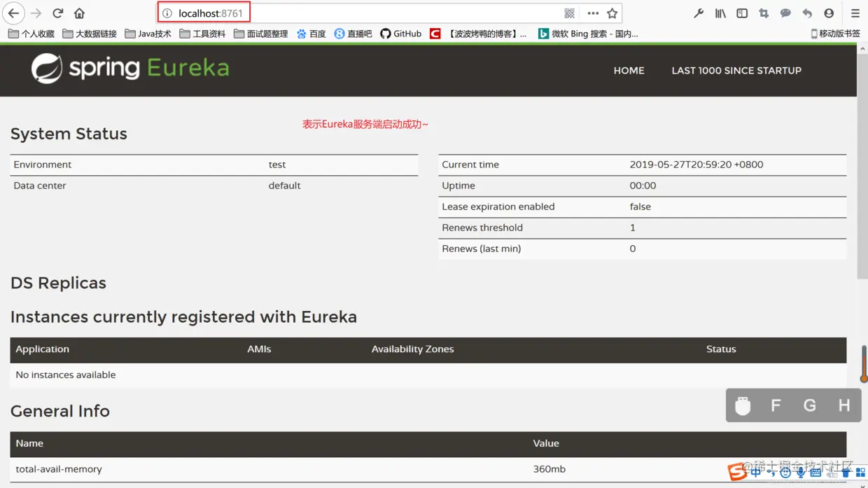Open the browser library icon
The height and width of the screenshot is (488, 868).
click(720, 13)
